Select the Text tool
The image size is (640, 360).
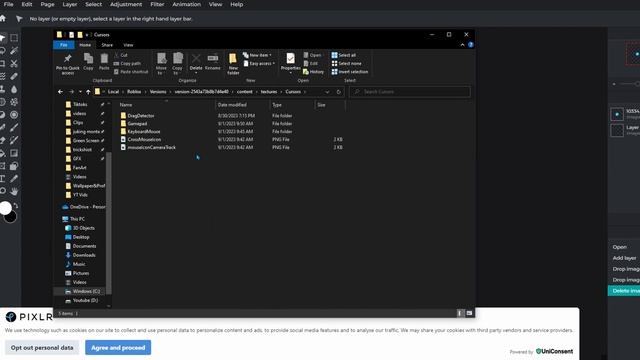(2, 178)
